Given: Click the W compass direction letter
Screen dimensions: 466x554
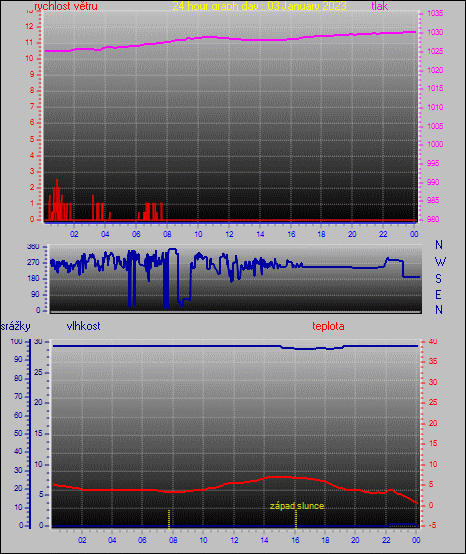Looking at the screenshot, I should (440, 262).
